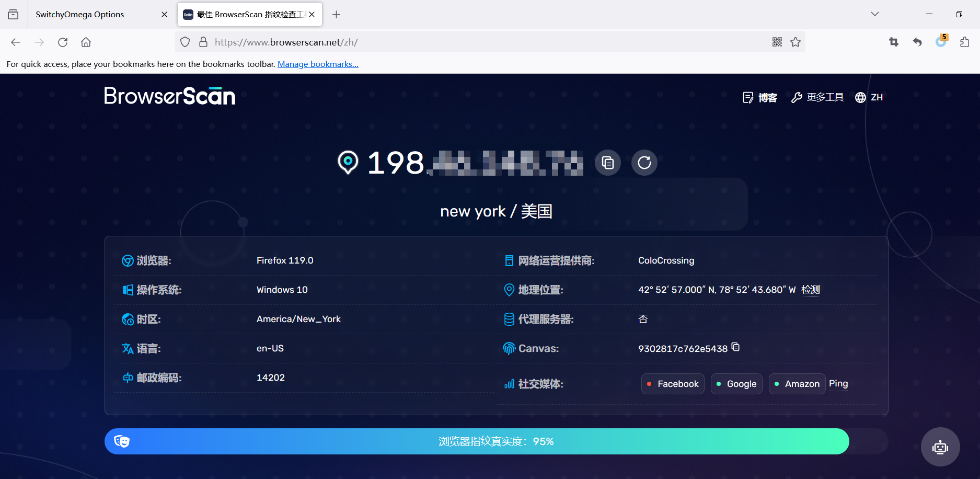This screenshot has width=980, height=479.
Task: Open the Firefox home page
Action: (86, 42)
